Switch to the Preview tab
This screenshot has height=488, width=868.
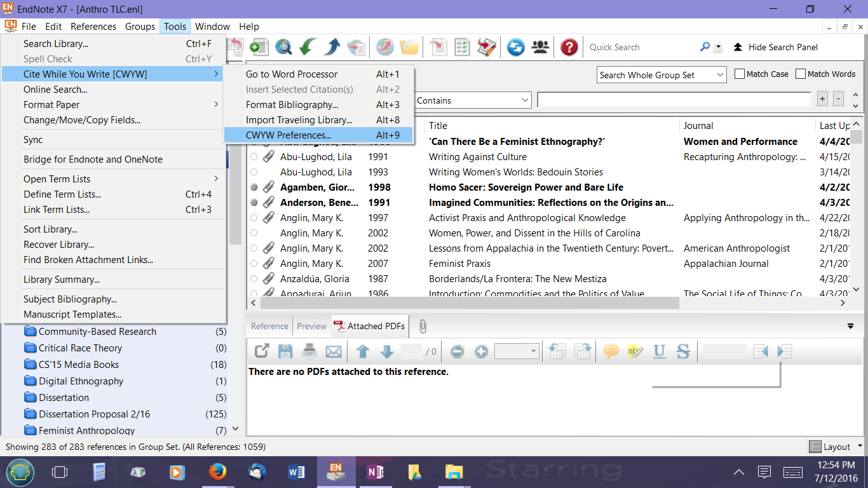click(311, 326)
